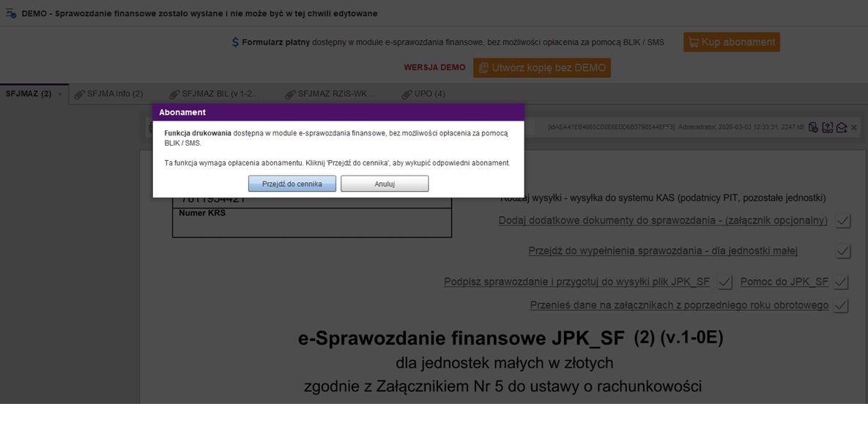Click Przejdź do cennika button
868x431 pixels.
point(292,184)
